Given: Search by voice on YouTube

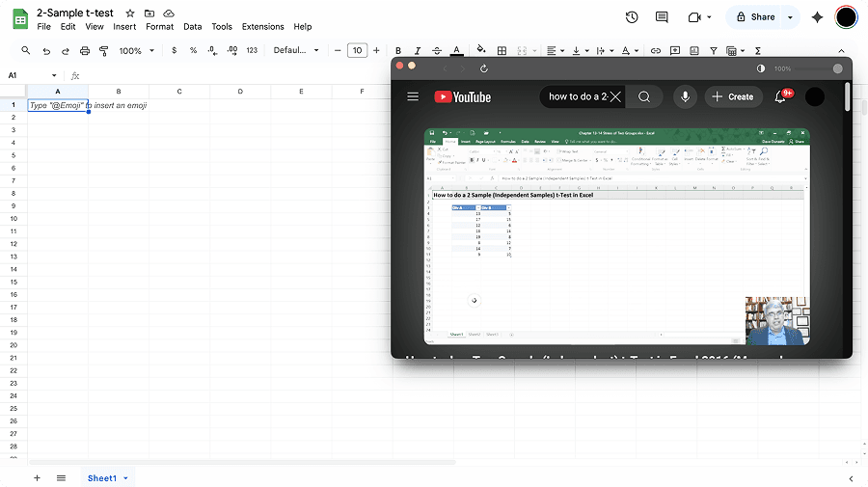Looking at the screenshot, I should click(686, 96).
